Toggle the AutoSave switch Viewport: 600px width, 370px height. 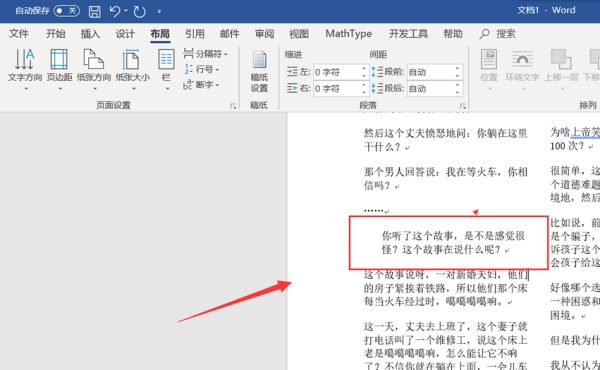pos(67,11)
